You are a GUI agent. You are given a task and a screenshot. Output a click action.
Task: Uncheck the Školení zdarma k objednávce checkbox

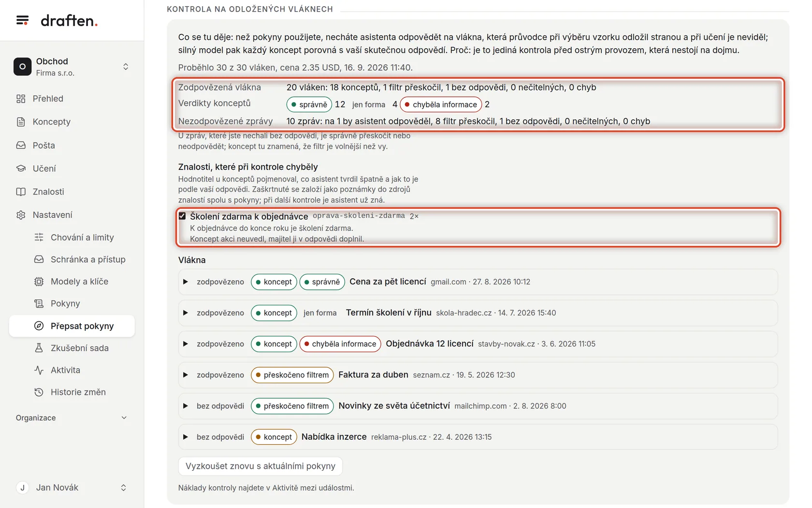pos(182,216)
